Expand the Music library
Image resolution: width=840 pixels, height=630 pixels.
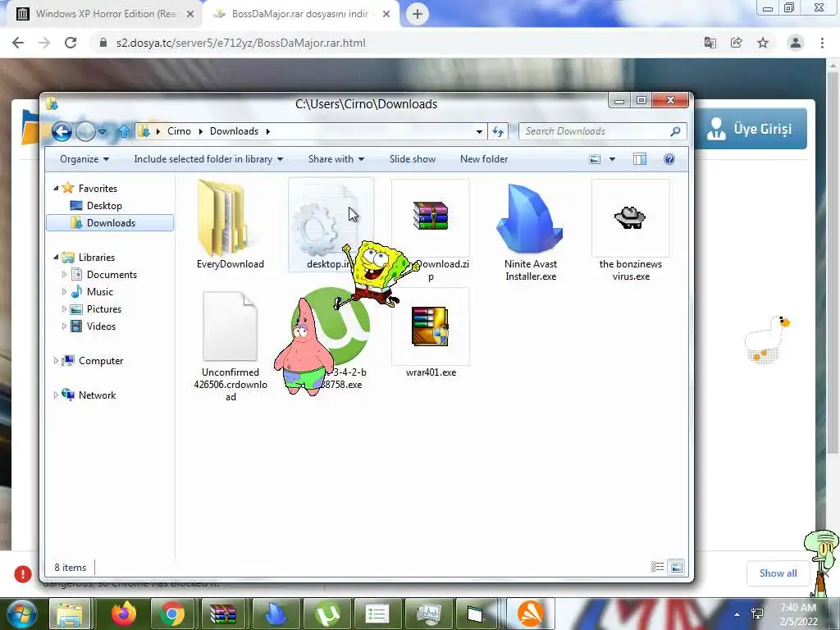64,291
